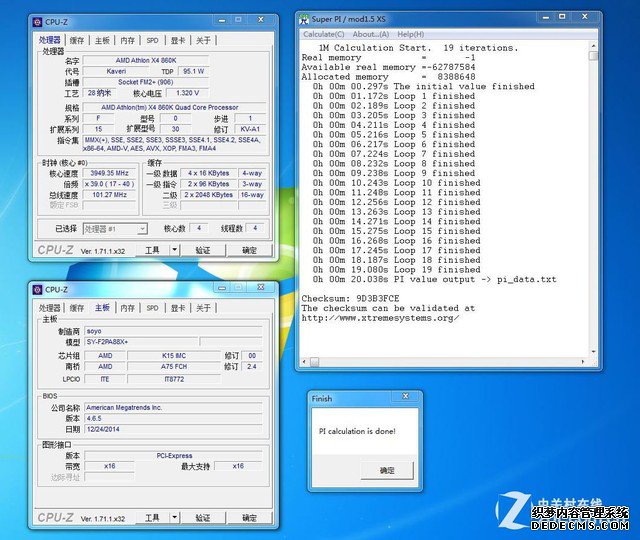The width and height of the screenshot is (640, 540).
Task: Click the K15 IMC chipset field
Action: tap(173, 356)
